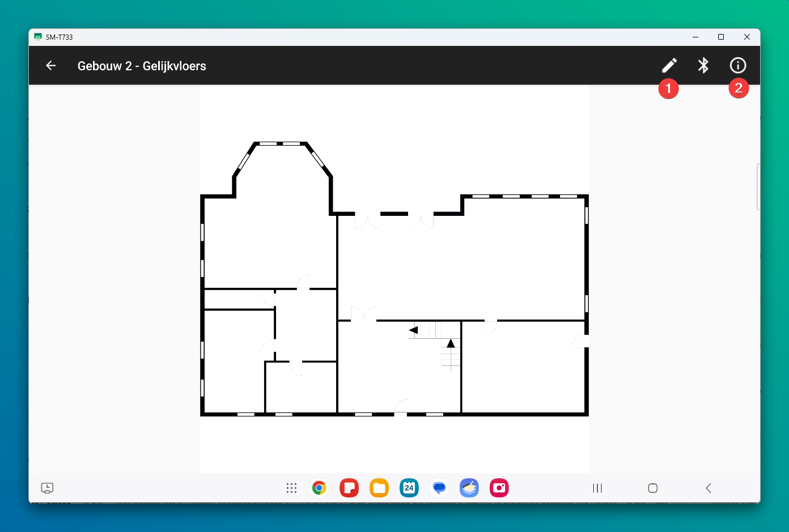The height and width of the screenshot is (532, 789).
Task: Go back using the header arrow
Action: coord(51,66)
